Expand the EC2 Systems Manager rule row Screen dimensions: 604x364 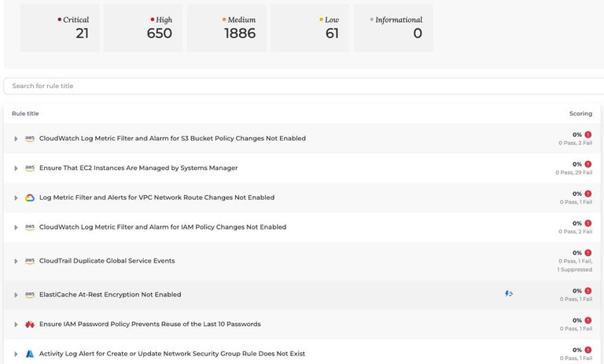click(16, 168)
